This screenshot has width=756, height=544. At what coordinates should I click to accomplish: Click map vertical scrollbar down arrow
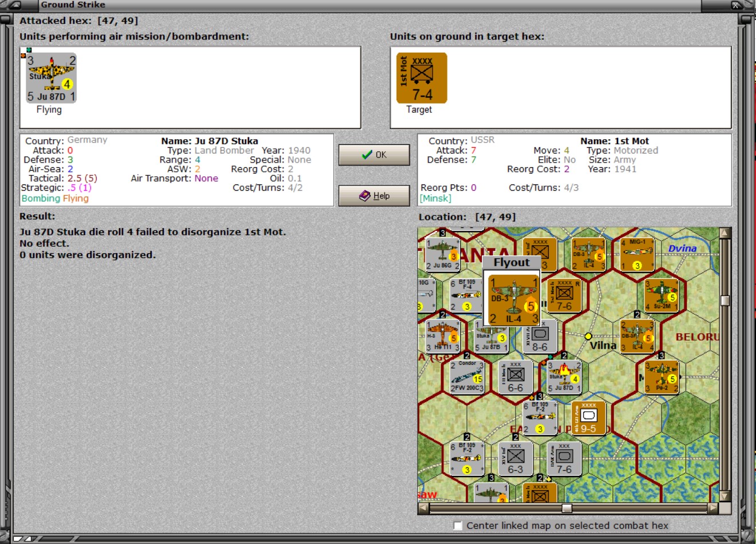725,496
